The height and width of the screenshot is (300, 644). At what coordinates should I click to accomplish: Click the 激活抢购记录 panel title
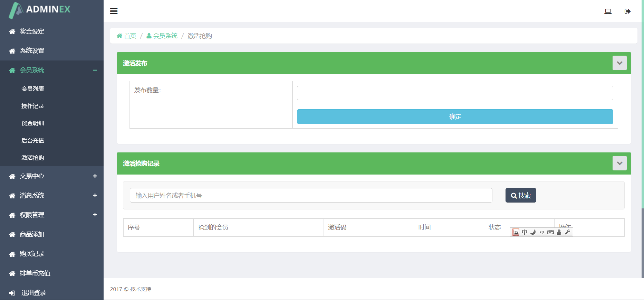coord(141,163)
